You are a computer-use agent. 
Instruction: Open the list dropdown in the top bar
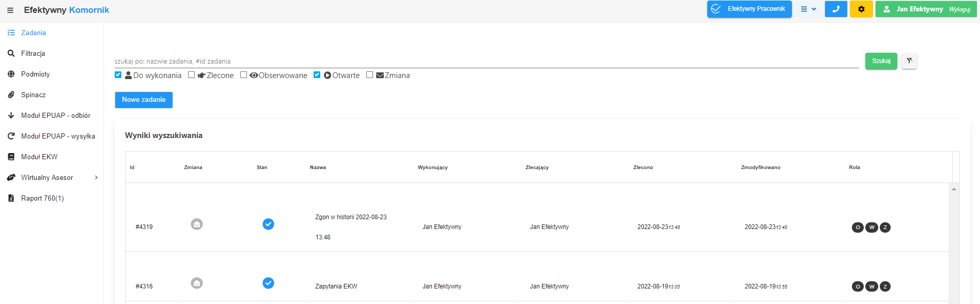[808, 9]
